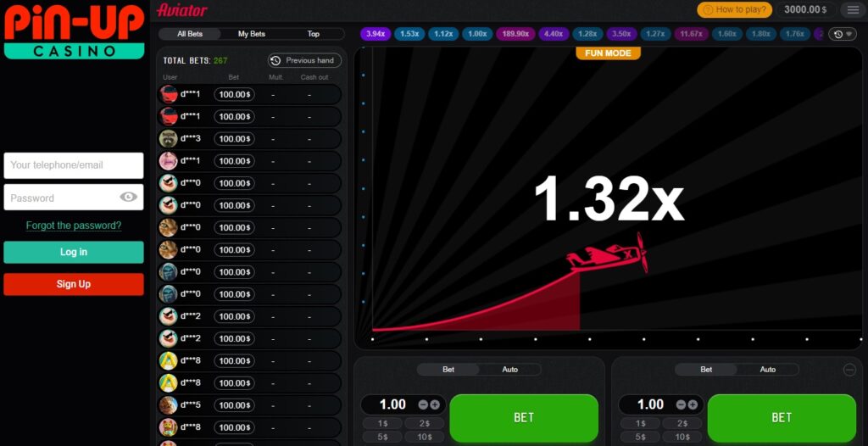Choose 10$ preset in left bet panel
The height and width of the screenshot is (446, 868).
(x=424, y=438)
